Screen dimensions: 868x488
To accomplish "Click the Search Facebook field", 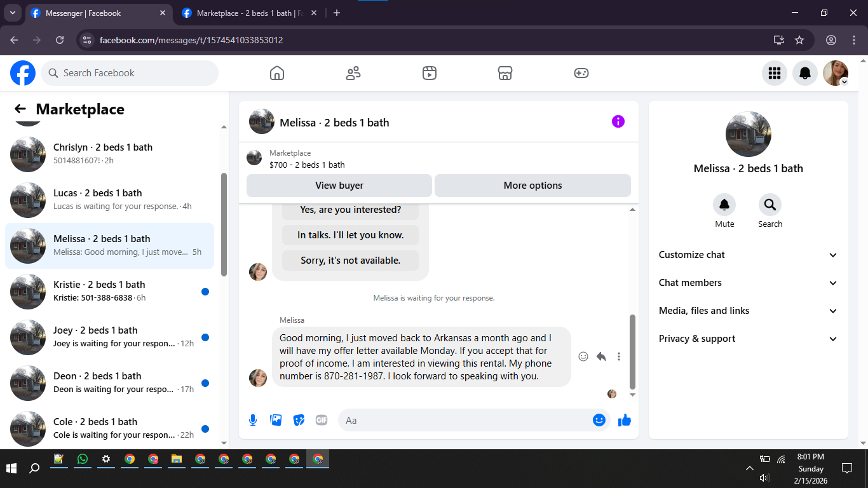I will 130,73.
